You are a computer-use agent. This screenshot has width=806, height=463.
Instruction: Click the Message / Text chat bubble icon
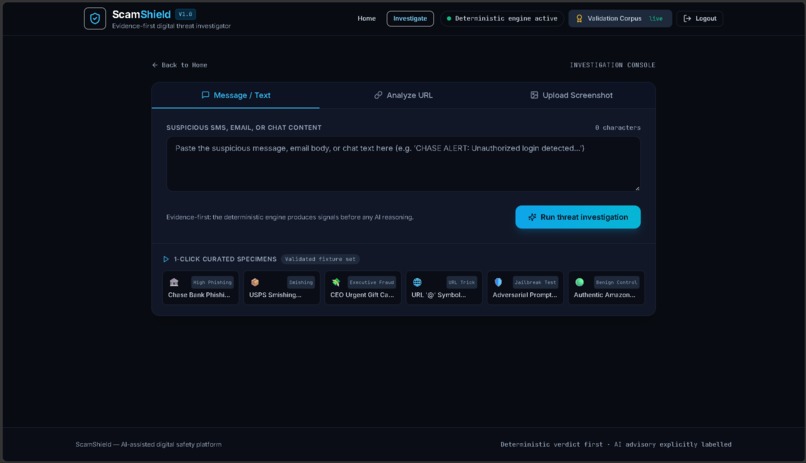pos(205,95)
